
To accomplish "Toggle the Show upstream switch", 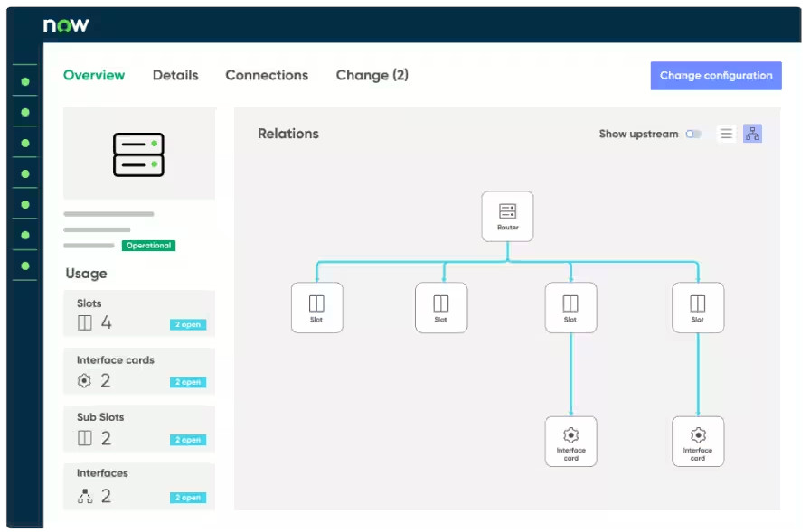I will tap(693, 135).
